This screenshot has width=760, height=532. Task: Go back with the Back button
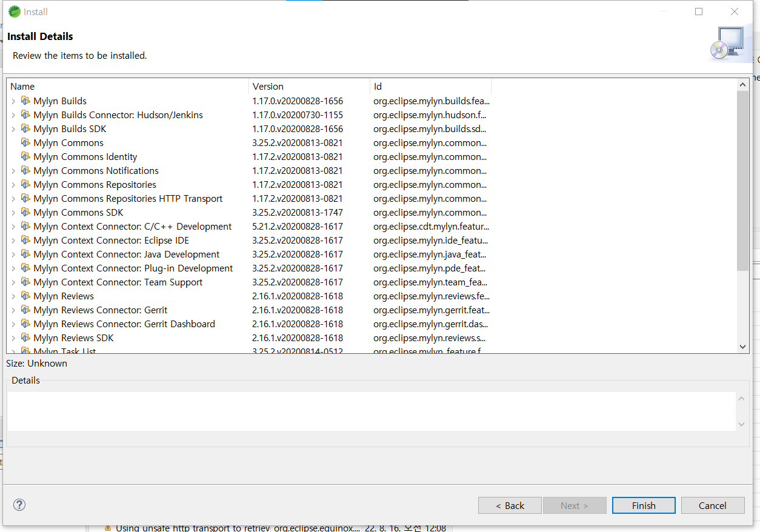click(510, 505)
